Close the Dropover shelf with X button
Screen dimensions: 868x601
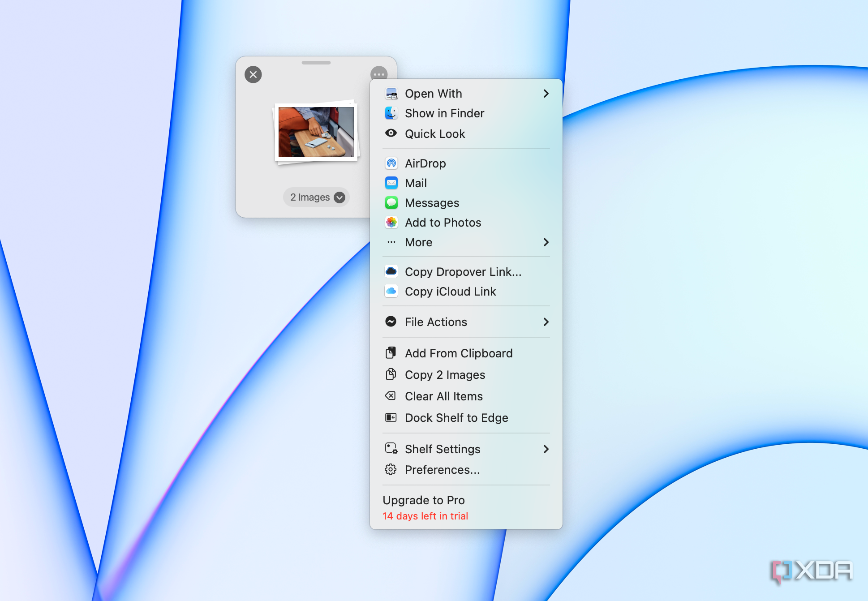(253, 74)
